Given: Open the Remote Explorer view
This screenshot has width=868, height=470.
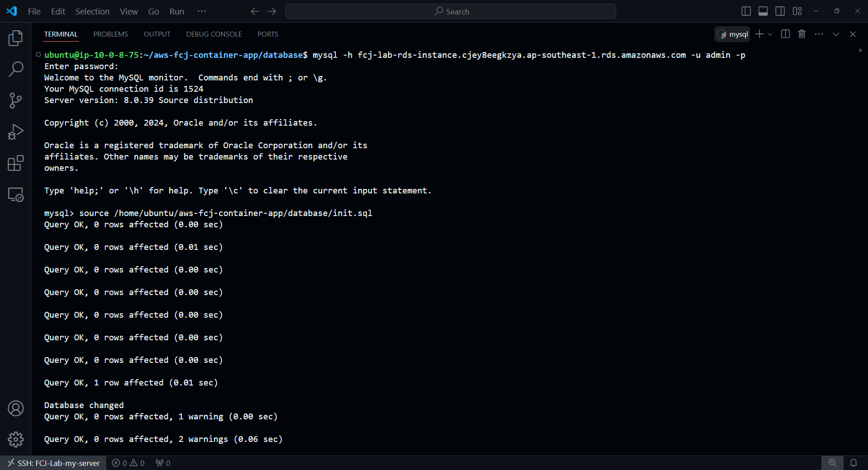Looking at the screenshot, I should 16,195.
